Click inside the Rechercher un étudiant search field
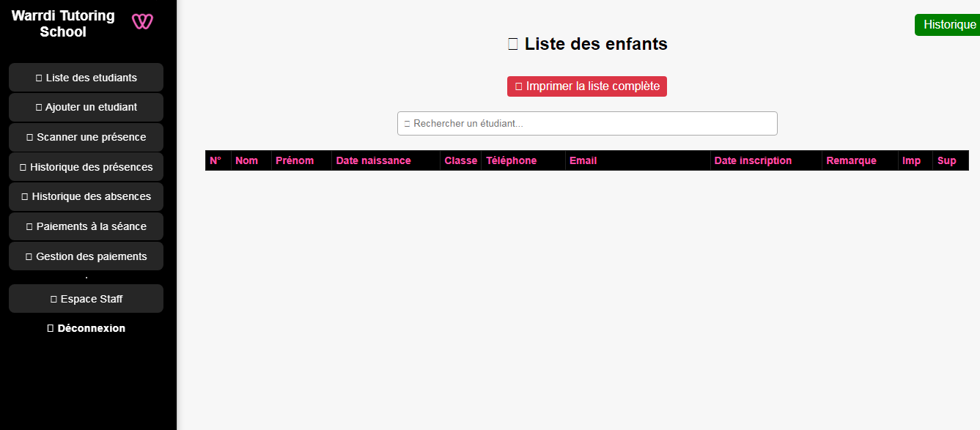The width and height of the screenshot is (980, 430). 586,123
